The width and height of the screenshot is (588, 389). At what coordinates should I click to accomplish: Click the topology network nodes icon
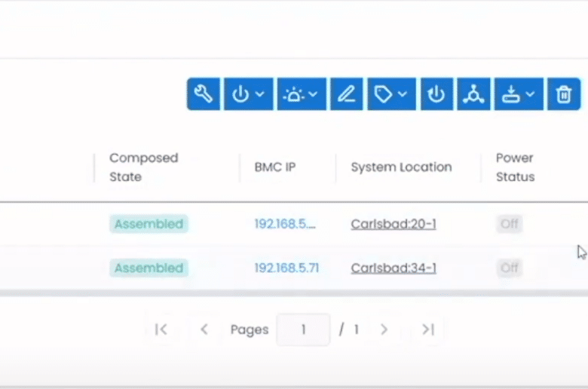[473, 93]
